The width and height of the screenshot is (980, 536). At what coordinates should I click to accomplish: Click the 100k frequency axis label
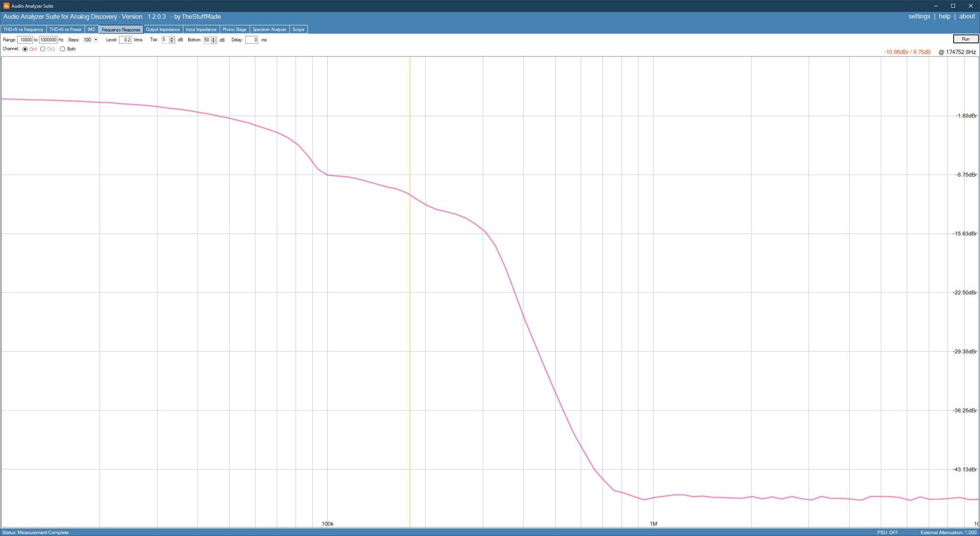click(327, 524)
